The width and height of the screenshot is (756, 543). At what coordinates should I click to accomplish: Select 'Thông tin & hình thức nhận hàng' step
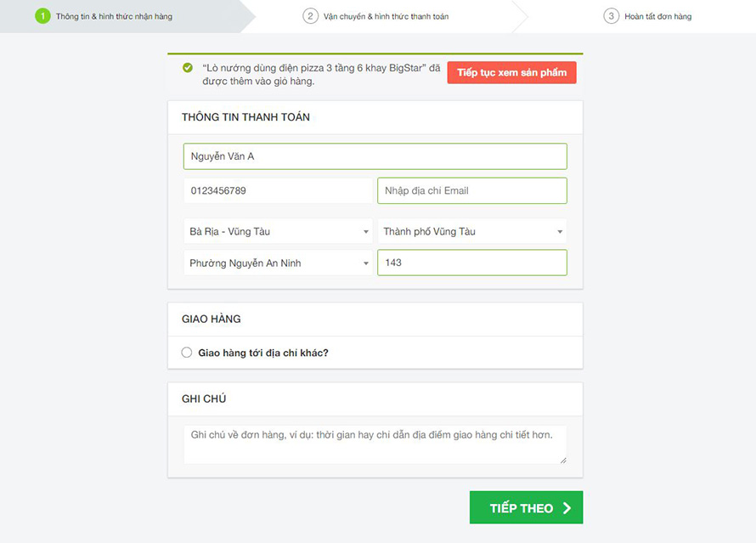click(x=114, y=16)
